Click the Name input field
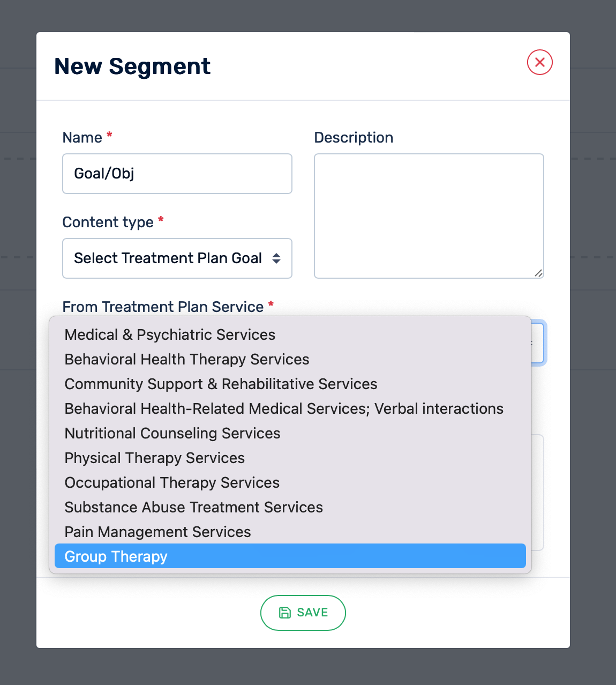This screenshot has width=616, height=685. click(x=177, y=174)
